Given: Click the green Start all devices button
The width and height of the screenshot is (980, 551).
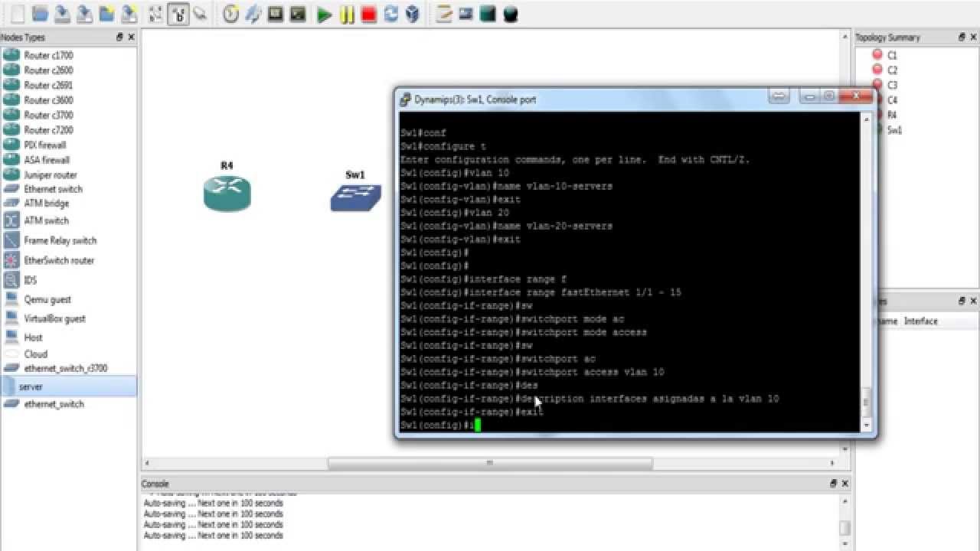Looking at the screenshot, I should click(325, 14).
